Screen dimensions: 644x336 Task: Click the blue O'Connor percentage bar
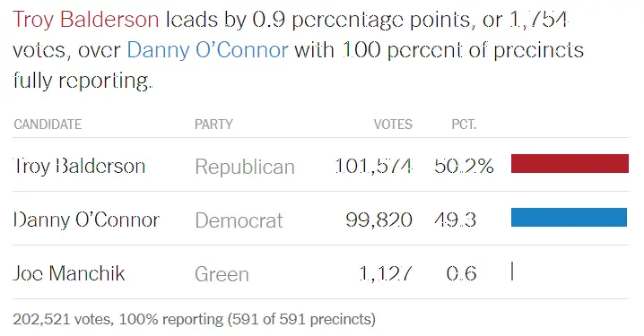coord(569,218)
